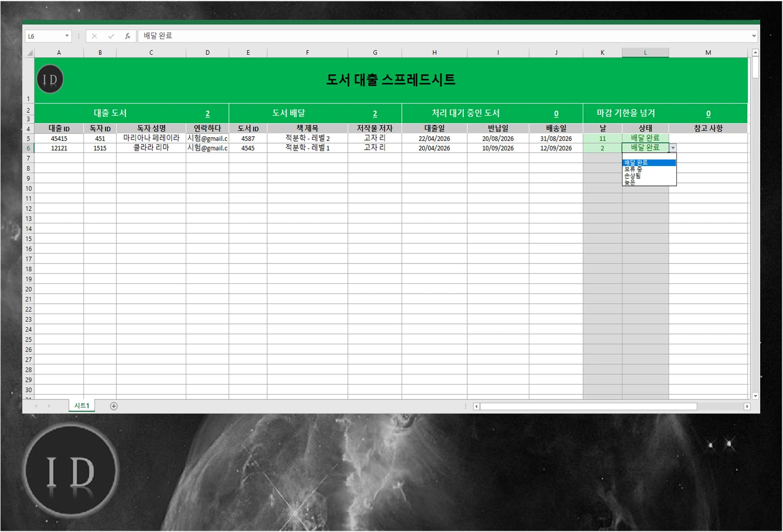
Task: Click the Insert Function fx icon
Action: pyautogui.click(x=127, y=36)
